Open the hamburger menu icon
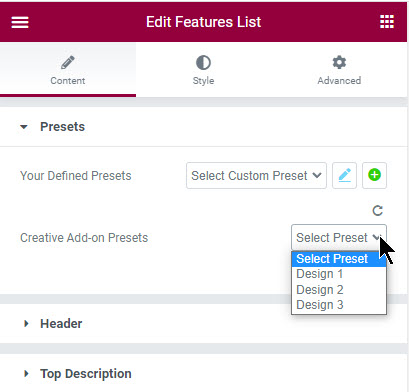Screen dimensions: 409x392 tap(20, 22)
